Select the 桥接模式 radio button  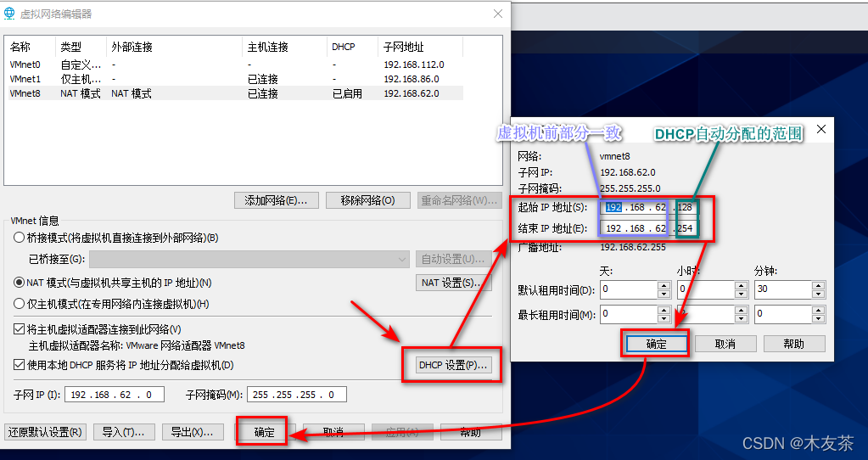(x=19, y=238)
